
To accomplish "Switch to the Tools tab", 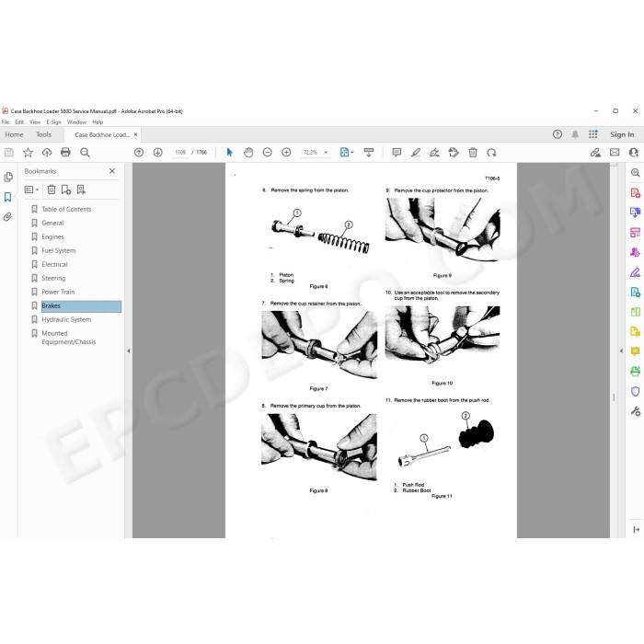I will 43,134.
